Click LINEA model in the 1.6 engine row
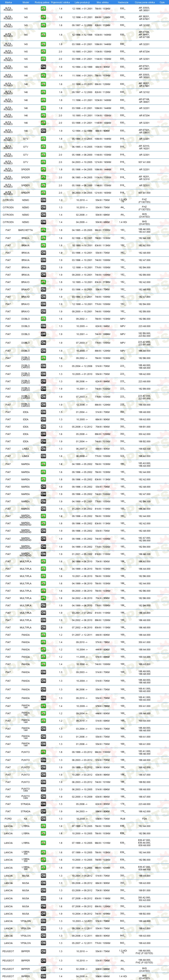Viewport: 169px width, 980px height. click(26, 456)
